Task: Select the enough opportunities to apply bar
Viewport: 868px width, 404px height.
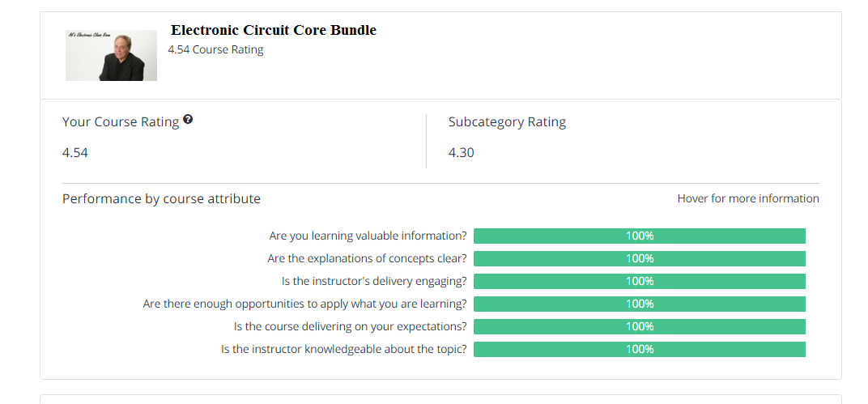Action: 639,304
